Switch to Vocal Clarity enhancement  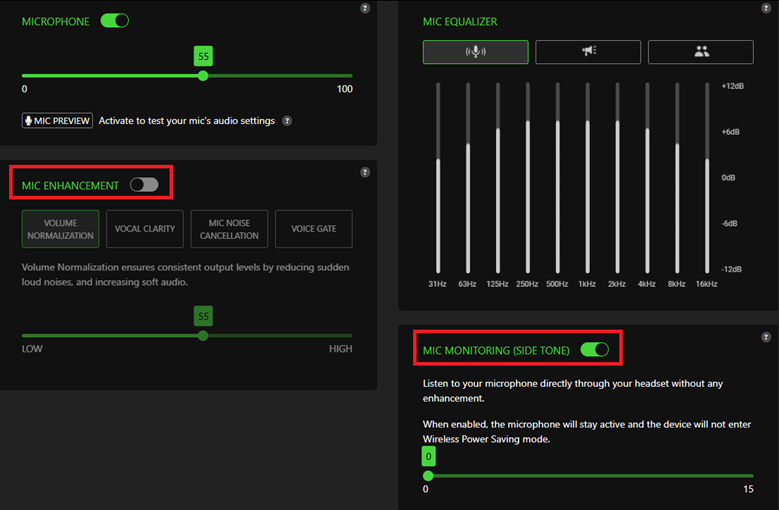[145, 229]
